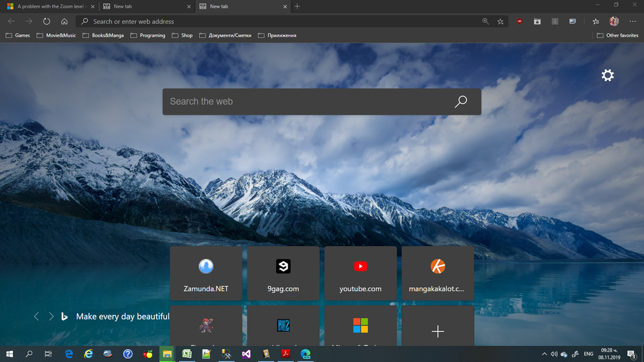644x362 pixels.
Task: Open Edge Beta from the taskbar
Action: click(305, 354)
